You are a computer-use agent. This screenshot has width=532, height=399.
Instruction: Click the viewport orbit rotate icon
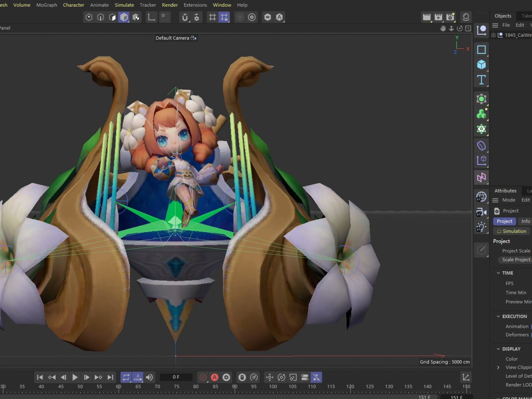[460, 28]
